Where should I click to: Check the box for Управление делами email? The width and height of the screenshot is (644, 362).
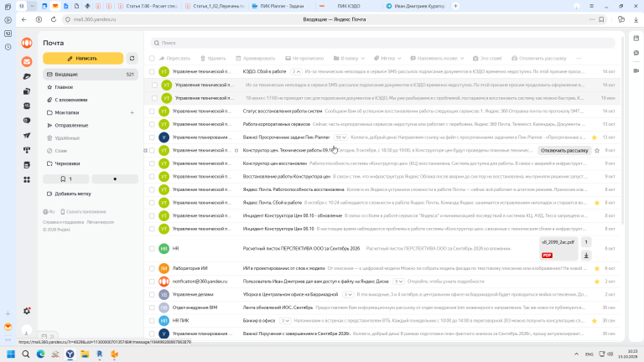pos(152,294)
